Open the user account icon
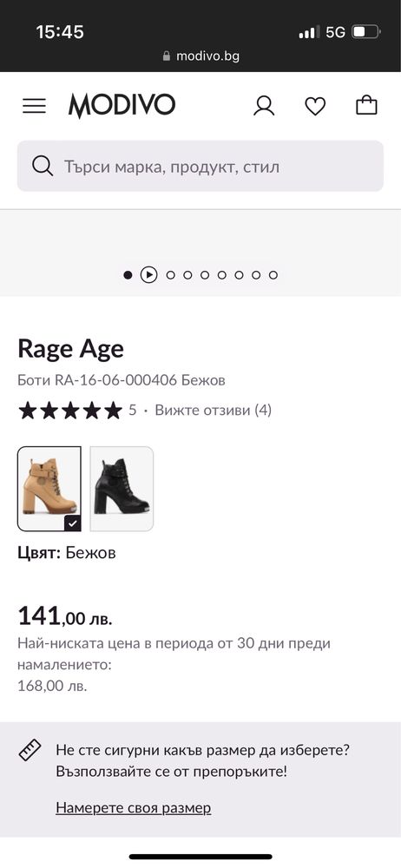Screen dimensions: 401x868 [264, 105]
